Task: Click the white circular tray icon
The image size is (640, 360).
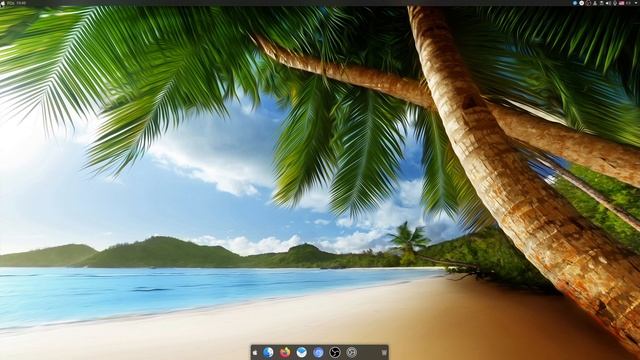Action: tap(582, 3)
